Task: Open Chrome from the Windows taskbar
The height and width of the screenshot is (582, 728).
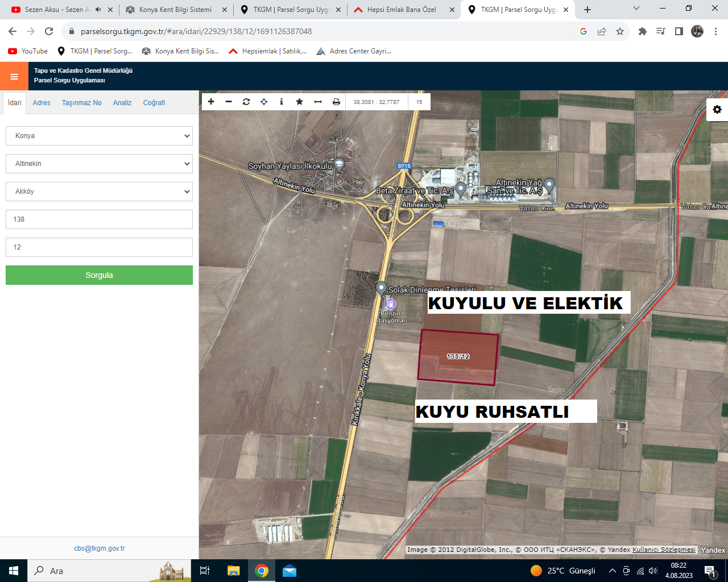Action: click(262, 571)
